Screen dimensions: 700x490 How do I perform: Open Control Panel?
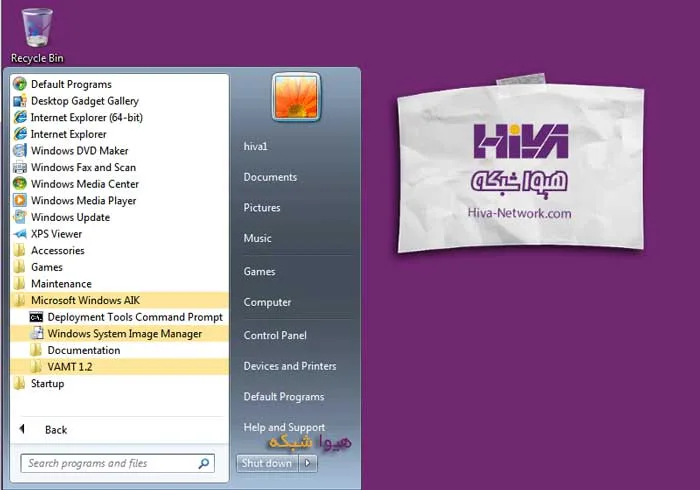click(275, 335)
